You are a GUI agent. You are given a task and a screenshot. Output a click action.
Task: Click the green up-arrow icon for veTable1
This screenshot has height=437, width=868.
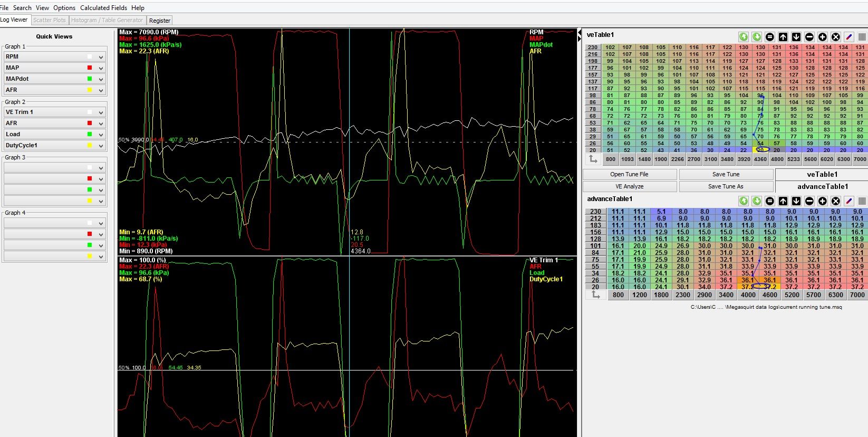(744, 37)
